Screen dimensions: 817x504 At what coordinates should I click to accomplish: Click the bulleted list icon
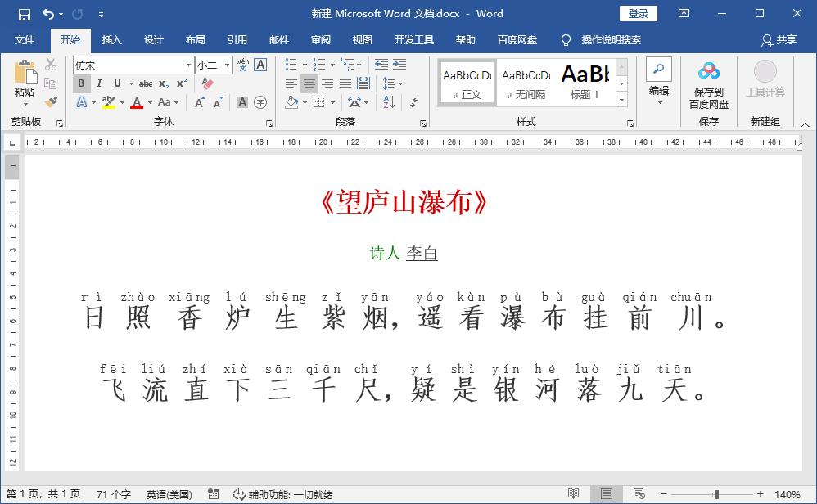pos(290,64)
